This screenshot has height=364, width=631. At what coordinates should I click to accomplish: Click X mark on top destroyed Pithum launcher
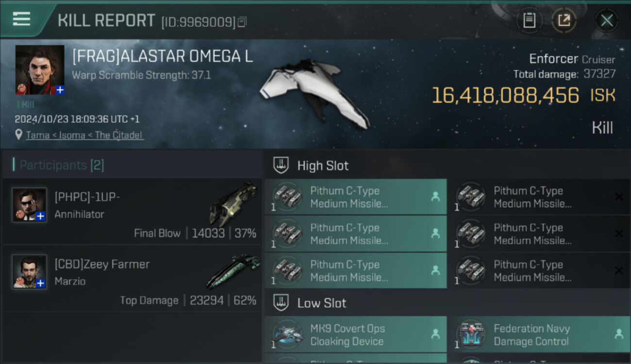[x=619, y=197]
